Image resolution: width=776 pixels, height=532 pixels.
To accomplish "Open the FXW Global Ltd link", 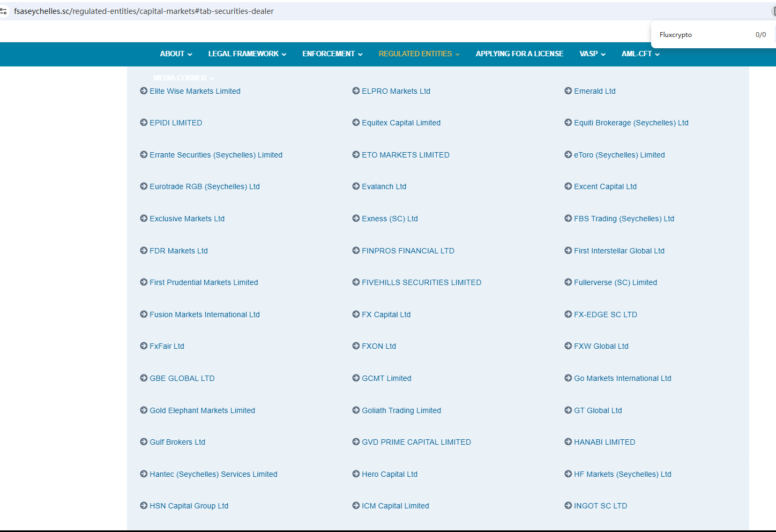I will click(601, 346).
